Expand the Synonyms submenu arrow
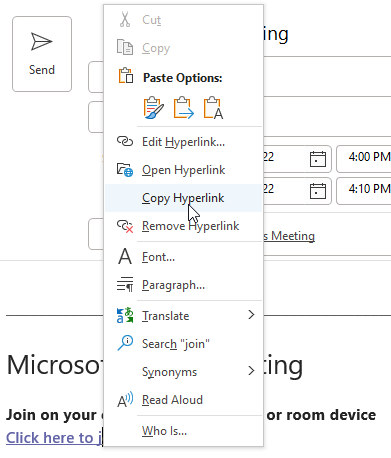The width and height of the screenshot is (391, 458). pos(251,371)
